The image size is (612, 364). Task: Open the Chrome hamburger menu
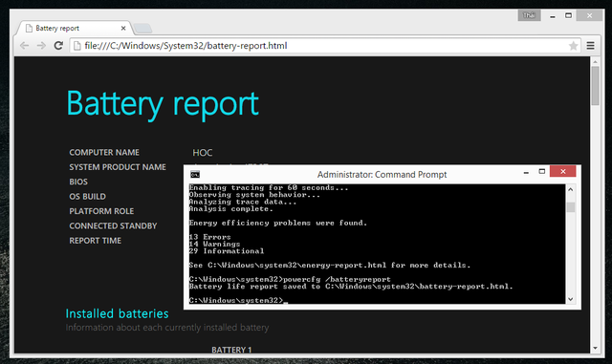pos(591,46)
